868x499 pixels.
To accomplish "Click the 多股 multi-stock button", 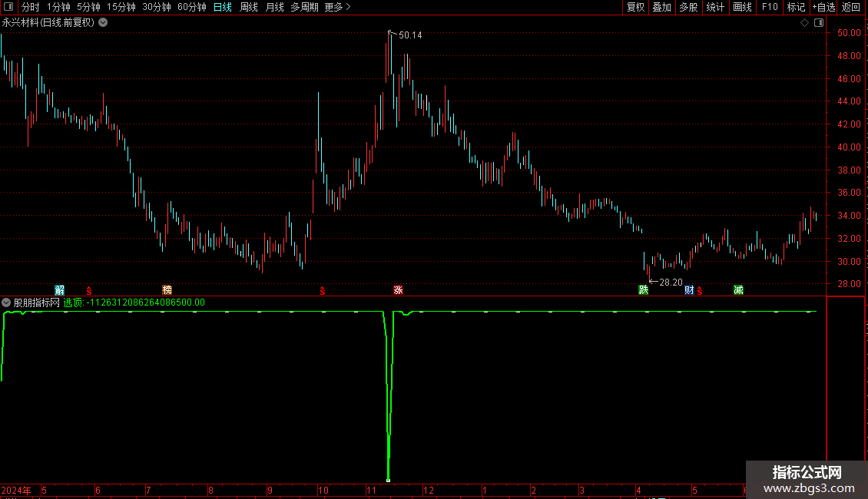I will click(x=688, y=7).
